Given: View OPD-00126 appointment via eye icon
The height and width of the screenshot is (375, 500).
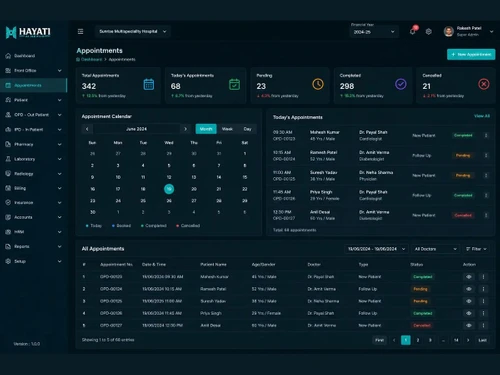Looking at the screenshot, I should click(469, 313).
